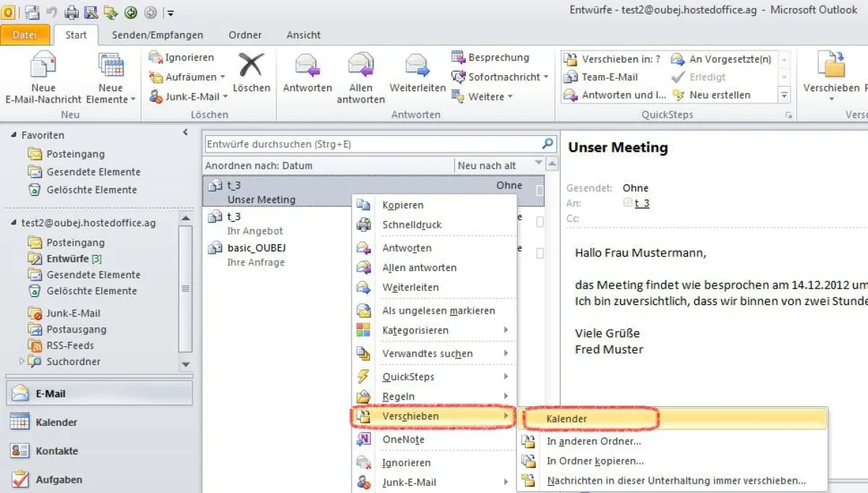Click the Löschen X icon
This screenshot has height=493, width=868.
251,65
